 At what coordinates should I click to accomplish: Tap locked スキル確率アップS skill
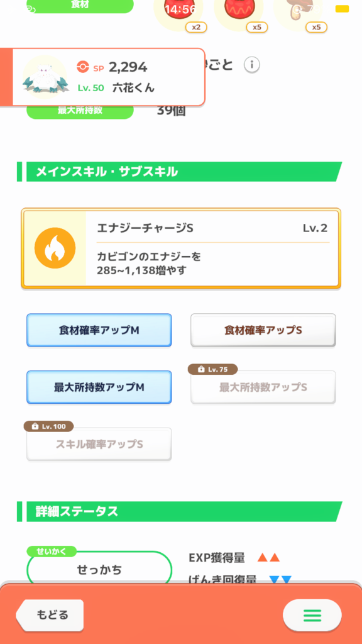99,445
